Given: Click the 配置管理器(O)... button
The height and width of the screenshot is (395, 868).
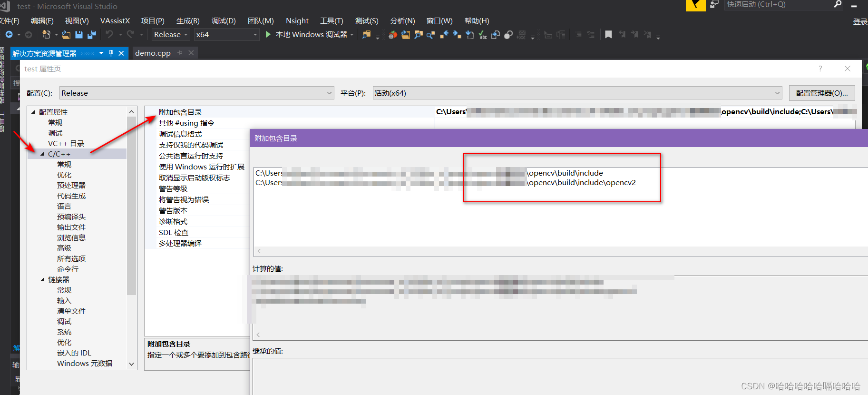Looking at the screenshot, I should 822,93.
